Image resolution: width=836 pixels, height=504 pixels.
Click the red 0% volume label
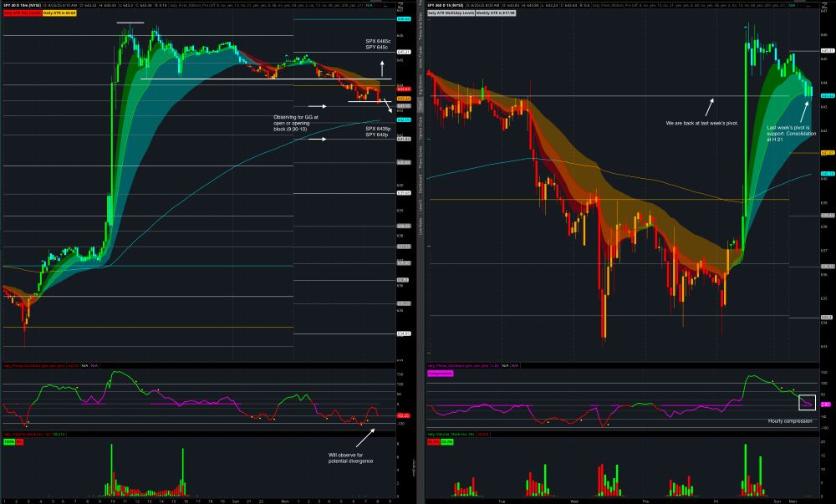pos(19,441)
